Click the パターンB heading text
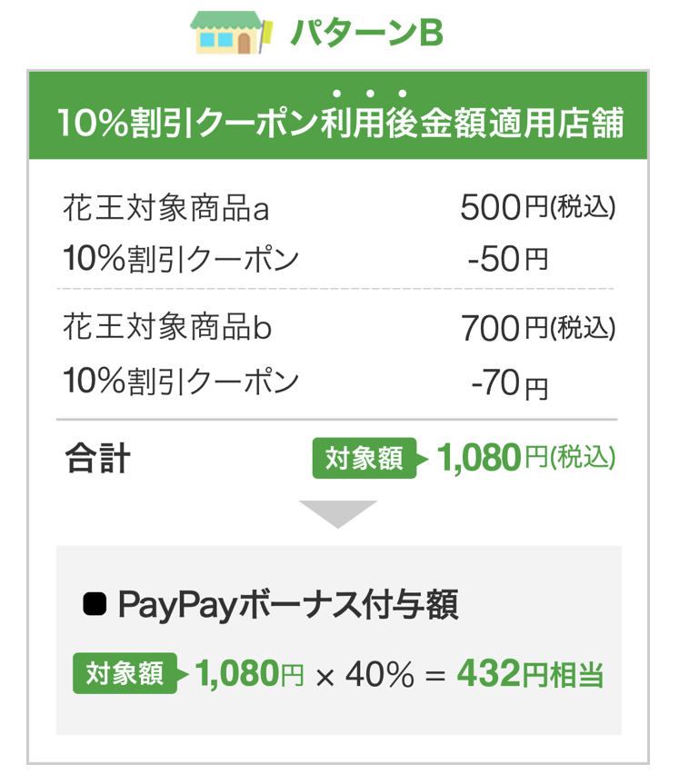The width and height of the screenshot is (679, 784). pos(367,34)
